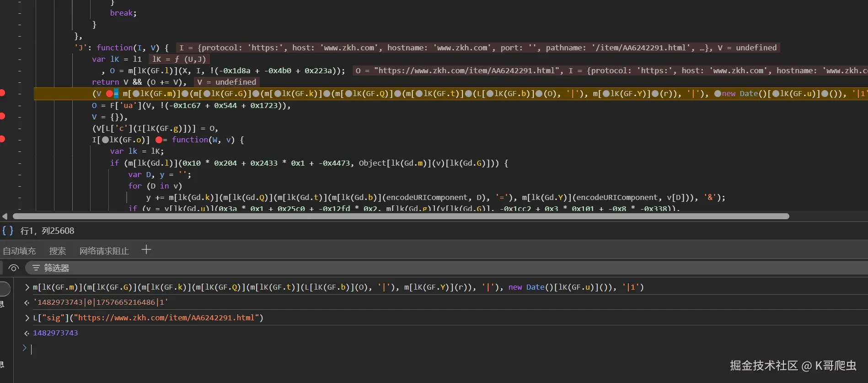Click the pretty-print curly braces icon
The image size is (868, 383).
8,231
